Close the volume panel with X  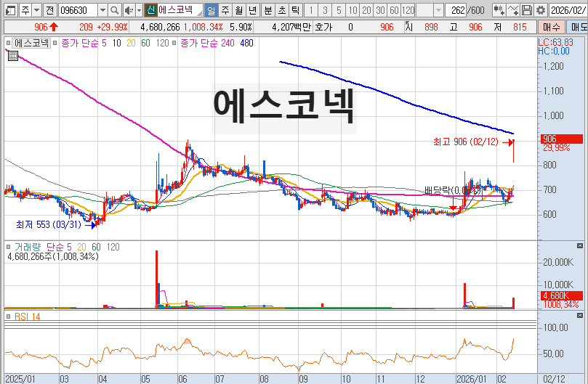[x=580, y=246]
